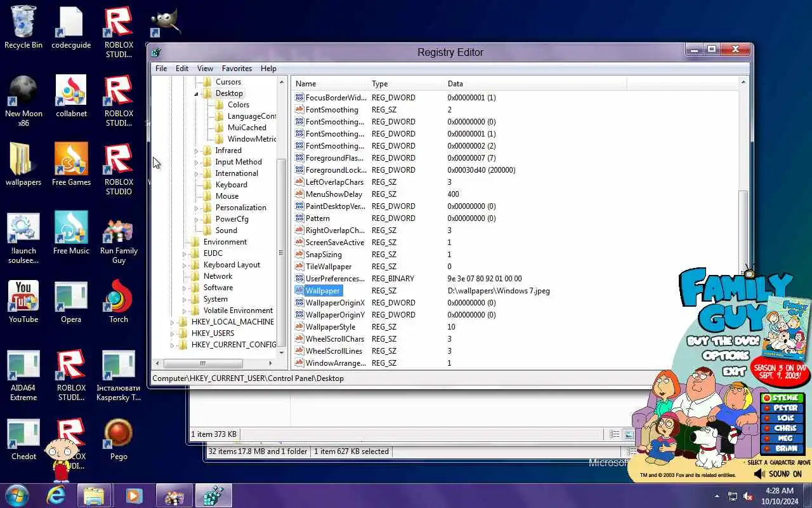Click the volume muted tray icon
The image size is (812, 508).
[748, 496]
